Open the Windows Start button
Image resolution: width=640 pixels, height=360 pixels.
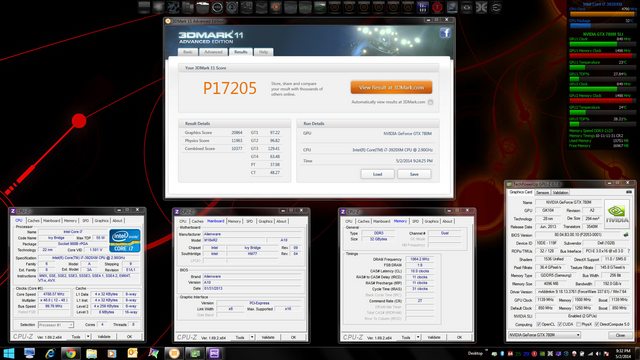click(9, 353)
